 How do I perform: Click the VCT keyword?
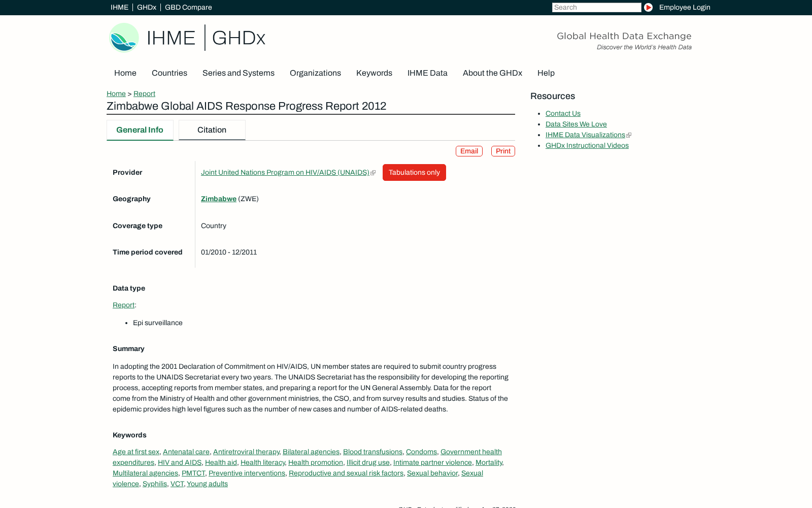(x=177, y=484)
